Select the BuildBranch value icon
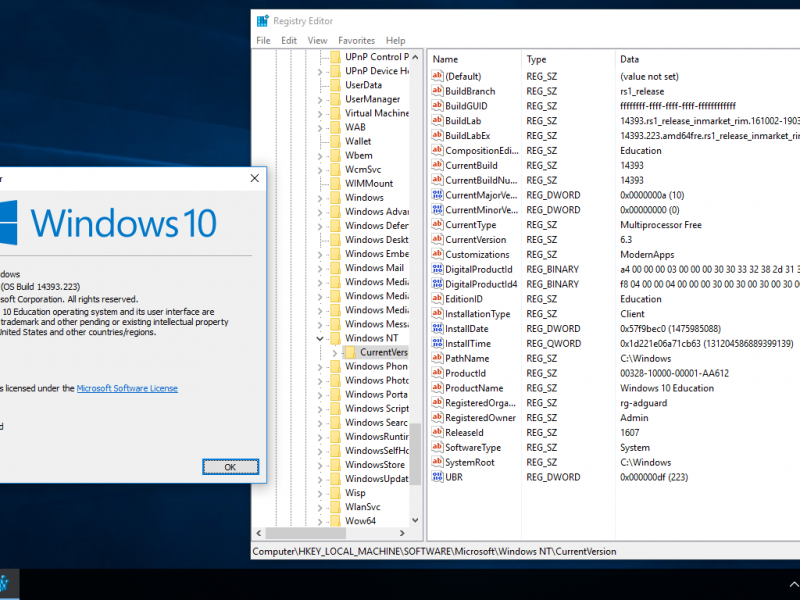 [437, 91]
